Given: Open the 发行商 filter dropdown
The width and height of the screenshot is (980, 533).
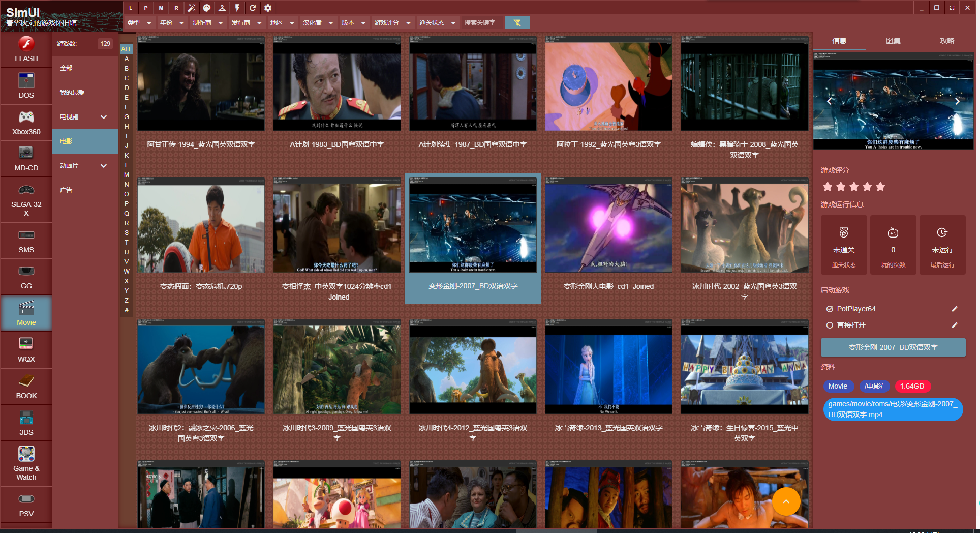Looking at the screenshot, I should click(247, 23).
